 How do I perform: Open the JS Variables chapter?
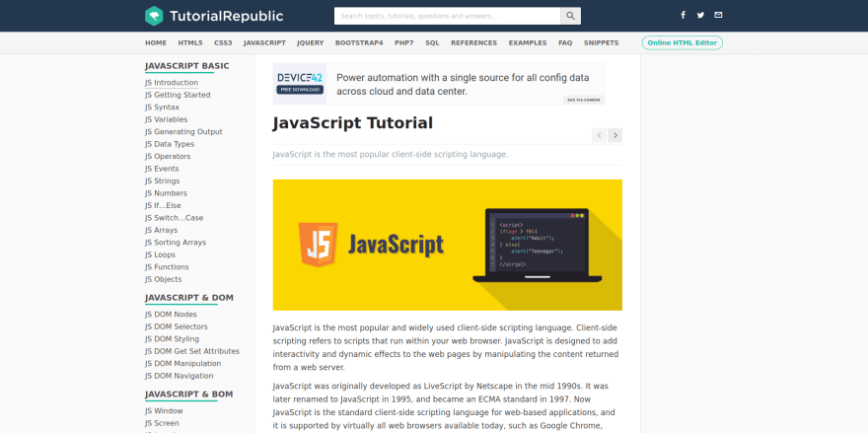(166, 119)
